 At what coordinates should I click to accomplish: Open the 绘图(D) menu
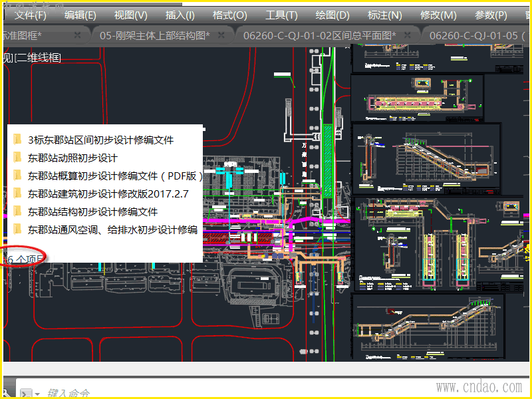point(332,15)
